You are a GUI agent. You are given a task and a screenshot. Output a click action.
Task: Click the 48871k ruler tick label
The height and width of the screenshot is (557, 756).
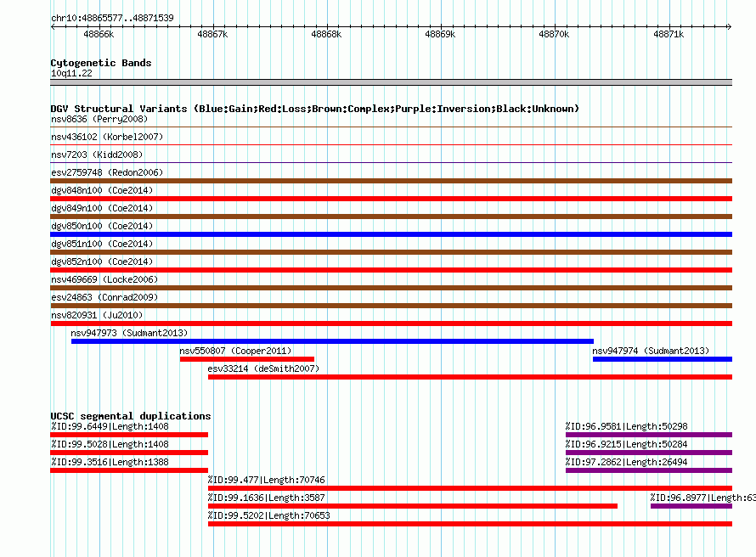click(669, 34)
